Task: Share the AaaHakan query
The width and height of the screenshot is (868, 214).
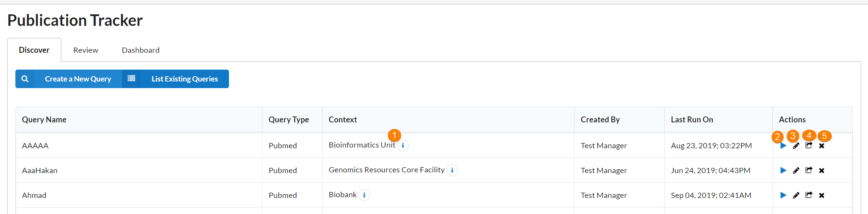Action: (x=809, y=170)
